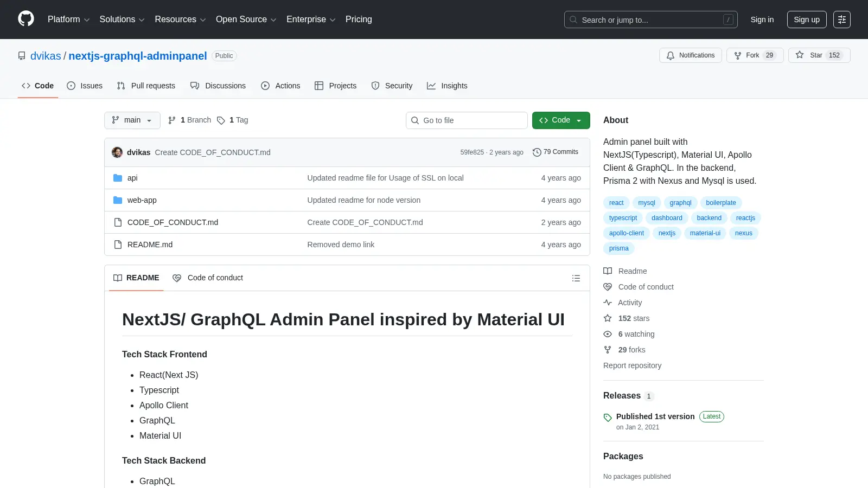The image size is (868, 488).
Task: Open the Pull requests tab
Action: (146, 86)
